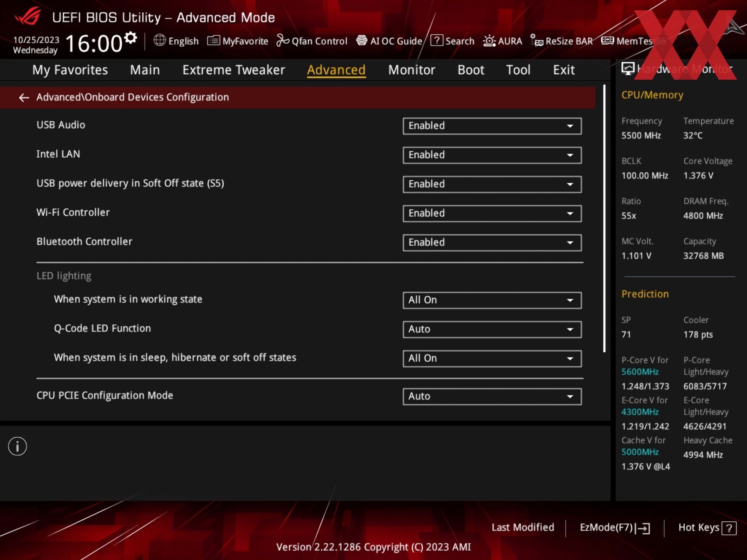Click the 5500 MHz frequency value

click(x=641, y=136)
